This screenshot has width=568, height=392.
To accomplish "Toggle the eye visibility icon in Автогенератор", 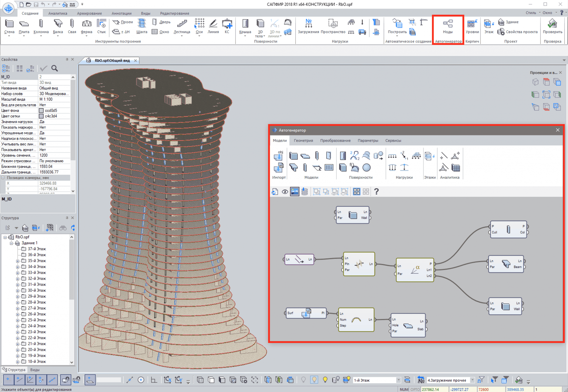I will 285,192.
